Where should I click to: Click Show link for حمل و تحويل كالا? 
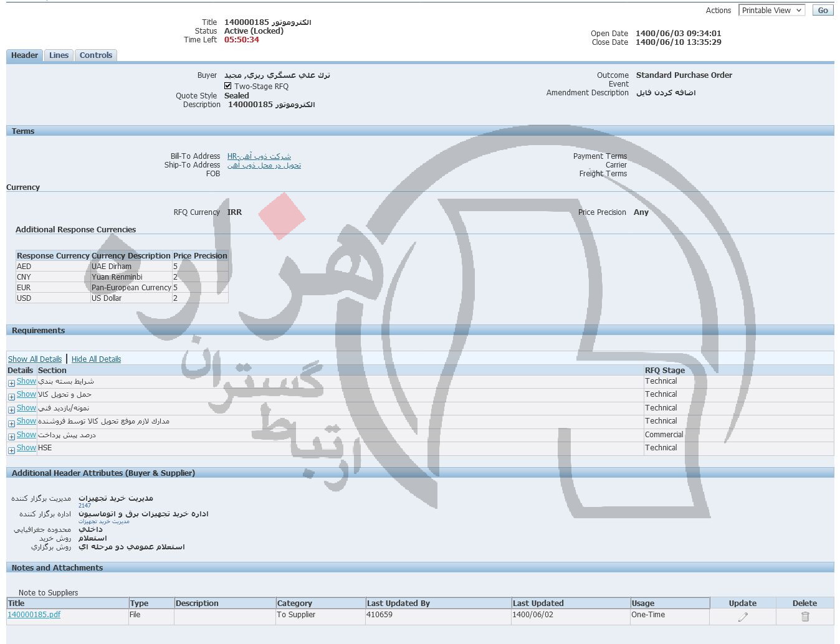pos(26,394)
